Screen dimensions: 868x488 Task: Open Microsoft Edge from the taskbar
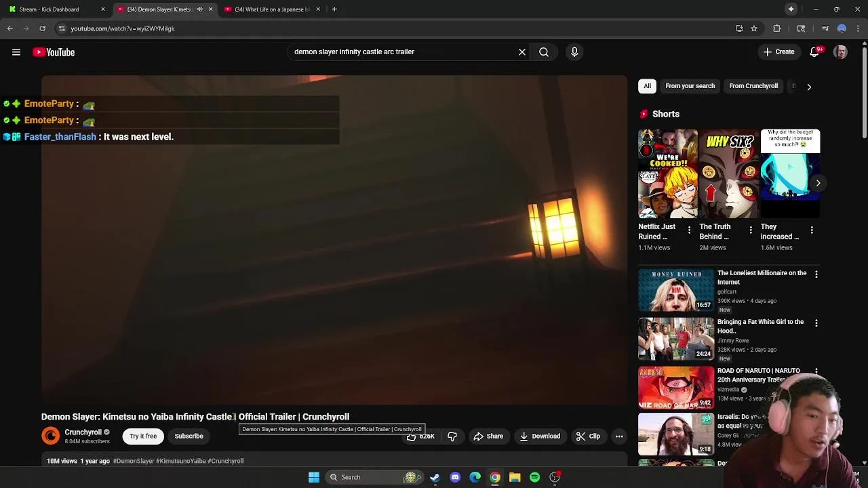(475, 477)
